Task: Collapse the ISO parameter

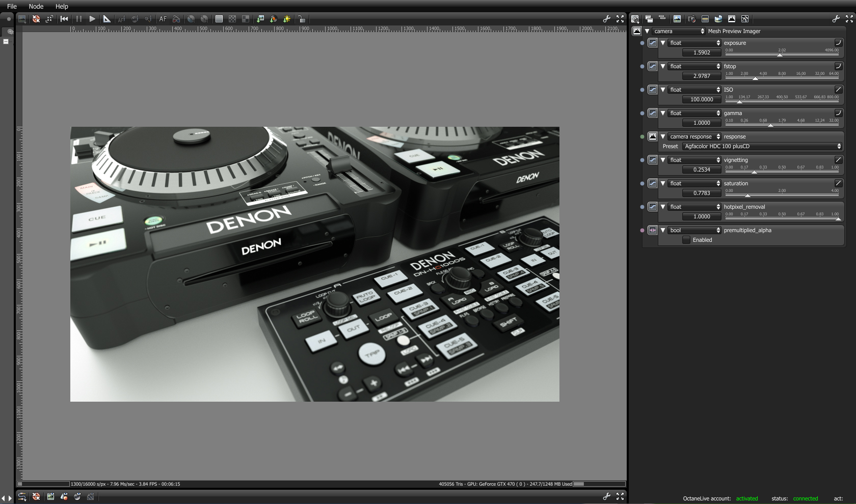Action: click(663, 90)
